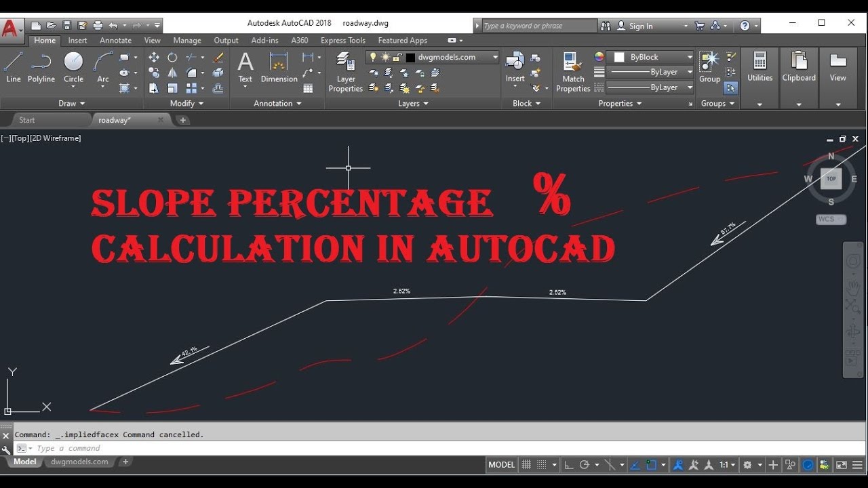Toggle snap mode in status bar
The height and width of the screenshot is (488, 868).
(x=541, y=465)
